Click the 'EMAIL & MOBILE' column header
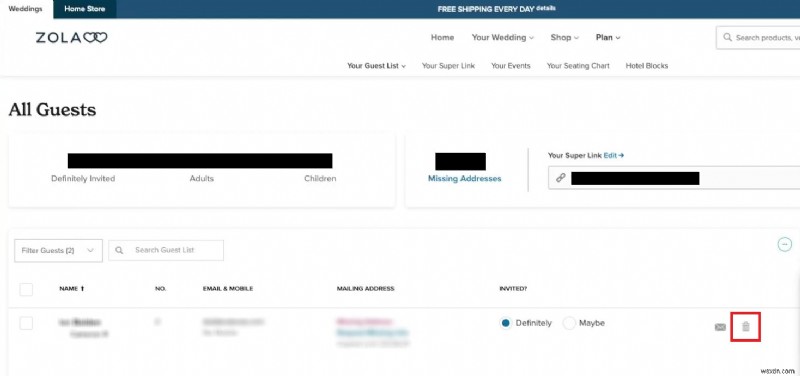 click(x=228, y=289)
